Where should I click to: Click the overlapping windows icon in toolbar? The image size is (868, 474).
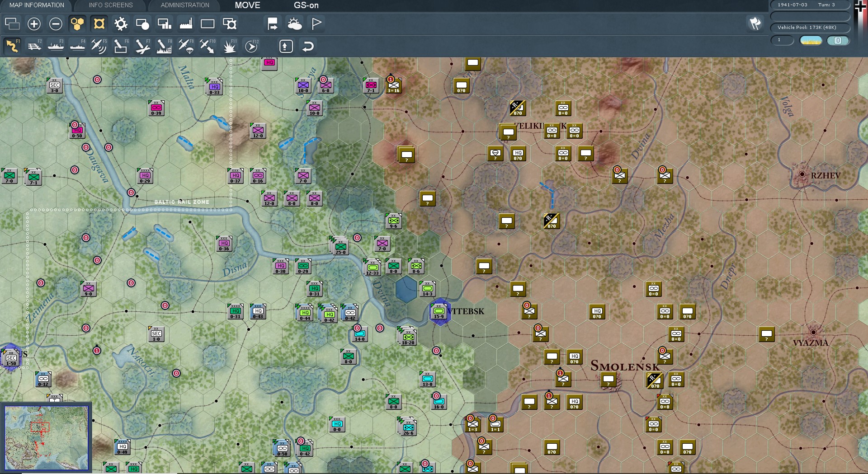click(x=12, y=23)
